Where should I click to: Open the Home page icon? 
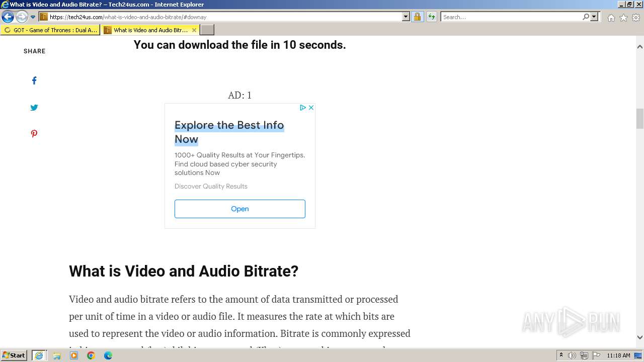(611, 18)
